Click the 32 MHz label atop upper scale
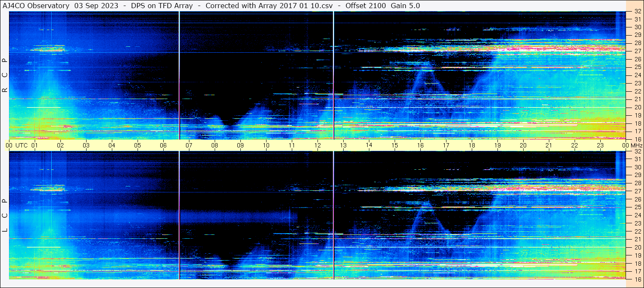The image size is (644, 288). point(637,12)
